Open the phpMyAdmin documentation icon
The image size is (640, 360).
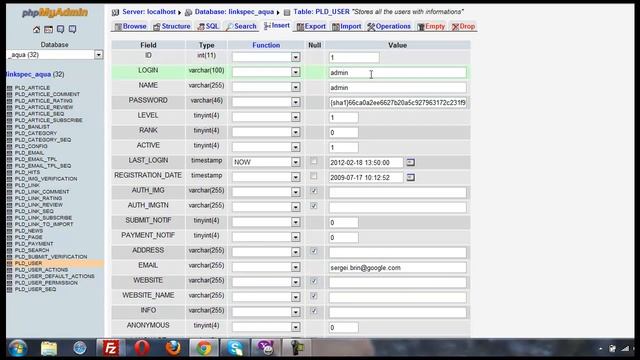click(60, 29)
